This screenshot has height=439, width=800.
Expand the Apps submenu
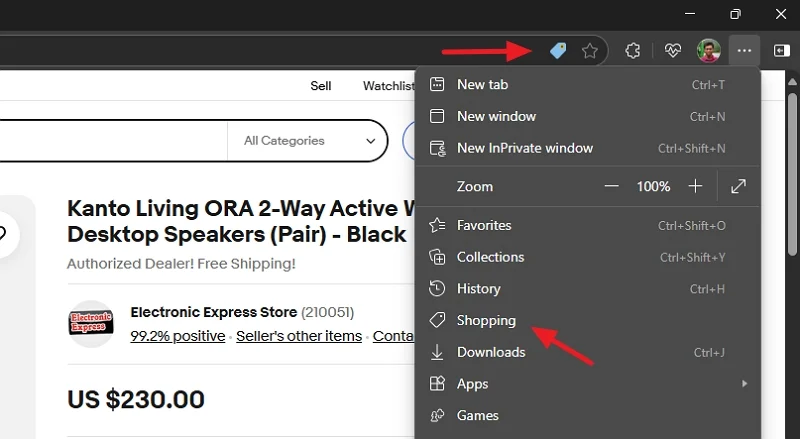[x=588, y=384]
